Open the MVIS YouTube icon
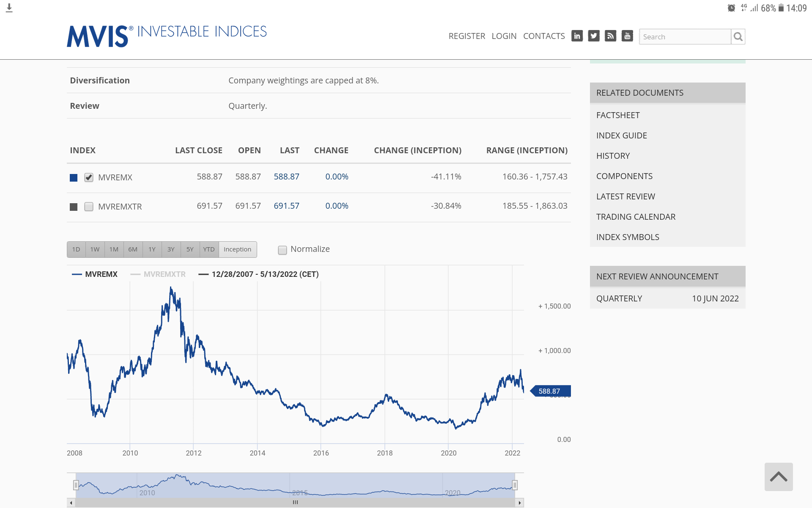 pyautogui.click(x=627, y=36)
